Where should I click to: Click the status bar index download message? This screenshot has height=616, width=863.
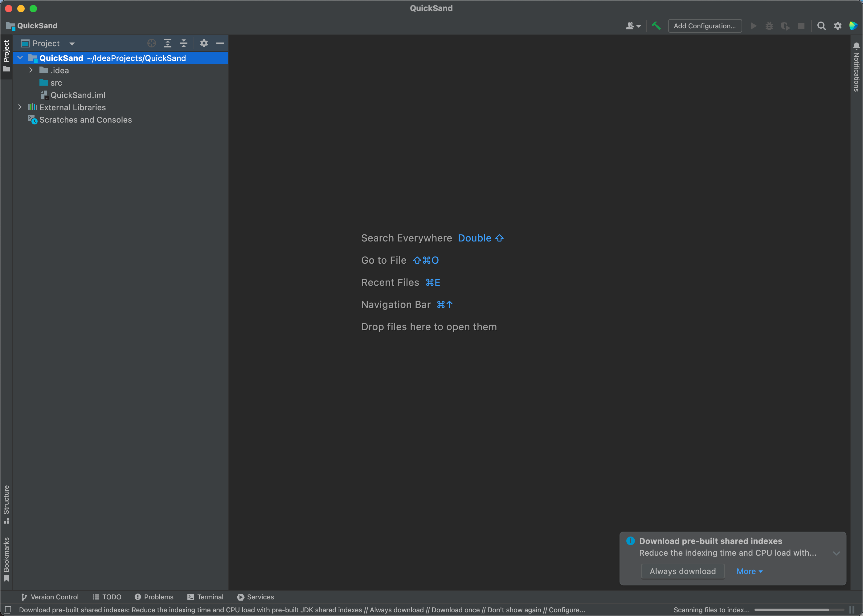pyautogui.click(x=302, y=610)
